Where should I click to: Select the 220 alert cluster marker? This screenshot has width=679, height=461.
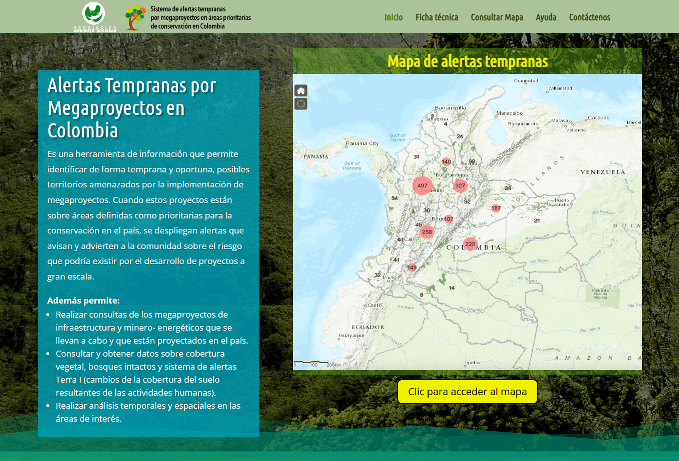click(x=470, y=243)
